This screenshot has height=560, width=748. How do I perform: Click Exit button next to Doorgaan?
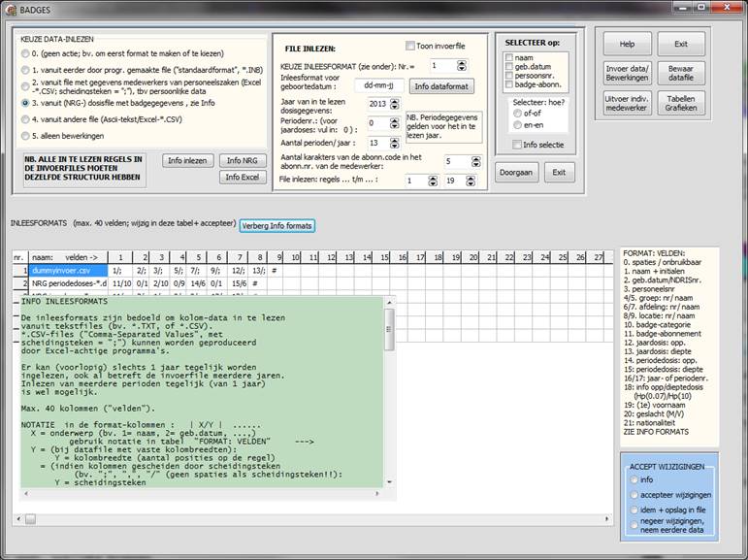coord(559,173)
